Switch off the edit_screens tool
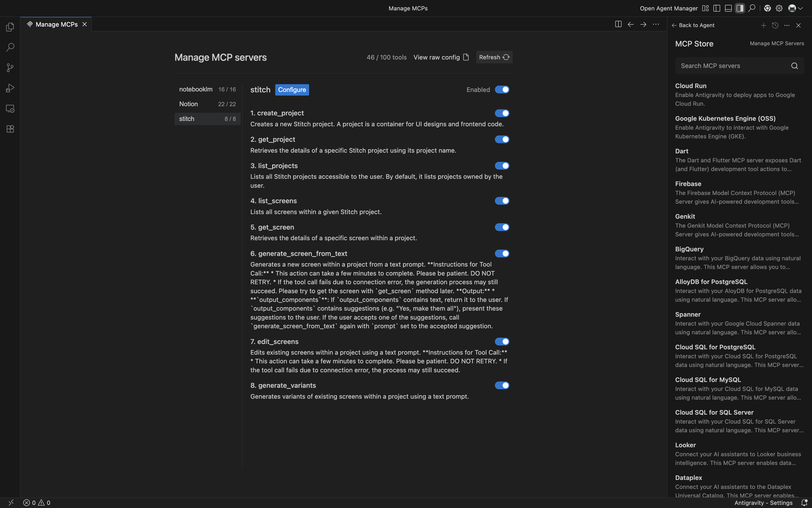This screenshot has width=812, height=508. point(502,342)
